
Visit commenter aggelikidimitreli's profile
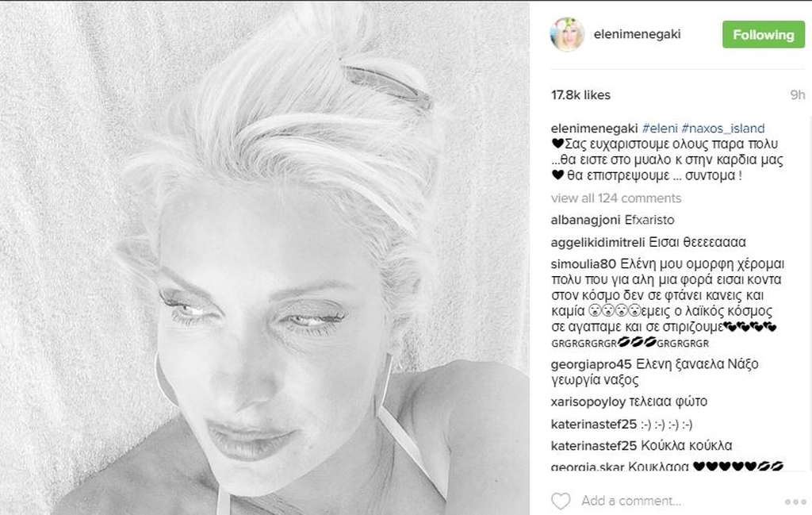[598, 242]
